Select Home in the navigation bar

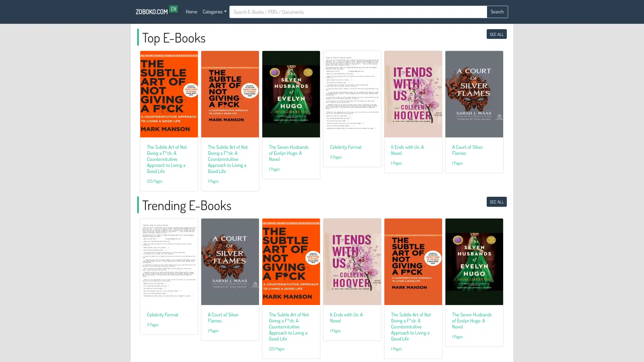coord(191,11)
